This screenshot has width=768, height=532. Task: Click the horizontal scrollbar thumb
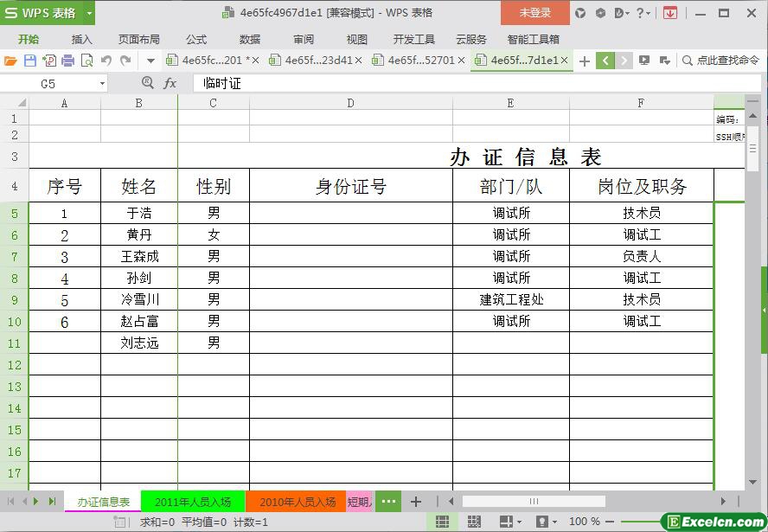point(534,502)
